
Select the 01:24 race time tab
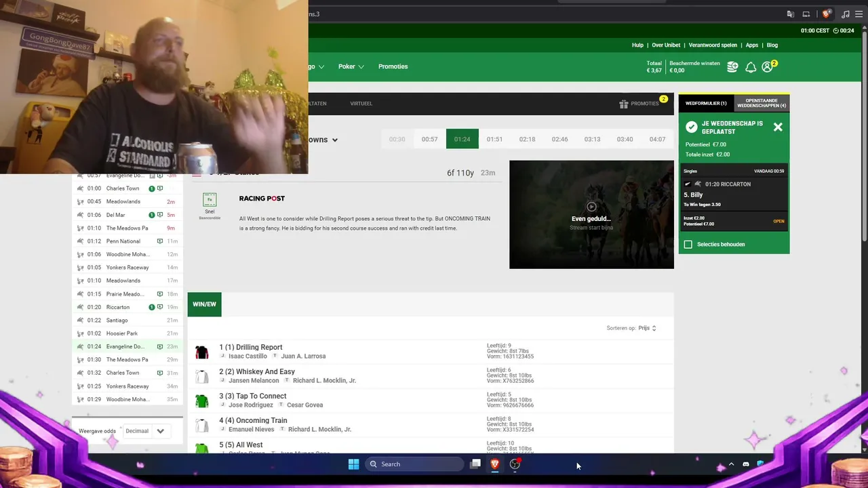click(x=462, y=139)
